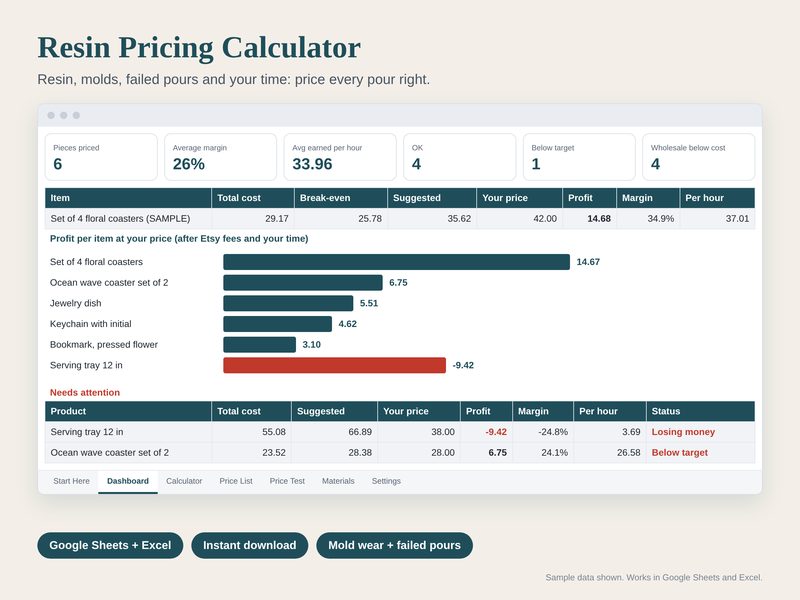Click the 14.68 profit cell

pyautogui.click(x=589, y=218)
